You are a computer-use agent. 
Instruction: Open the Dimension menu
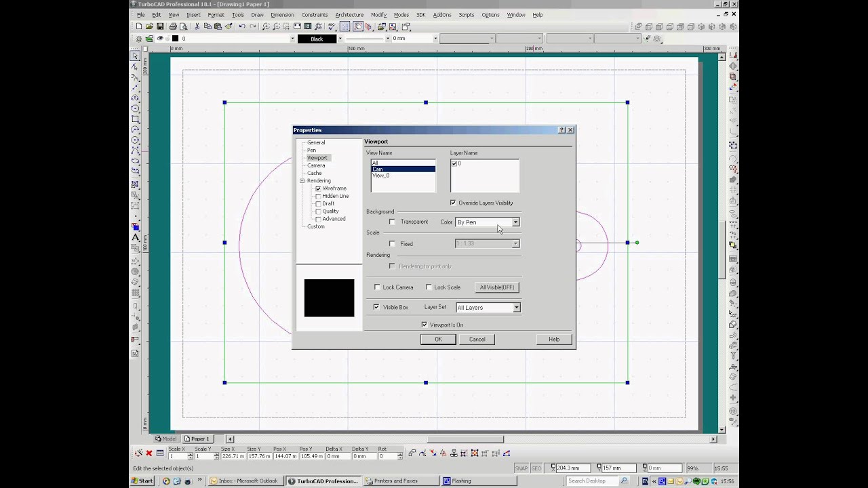coord(282,15)
